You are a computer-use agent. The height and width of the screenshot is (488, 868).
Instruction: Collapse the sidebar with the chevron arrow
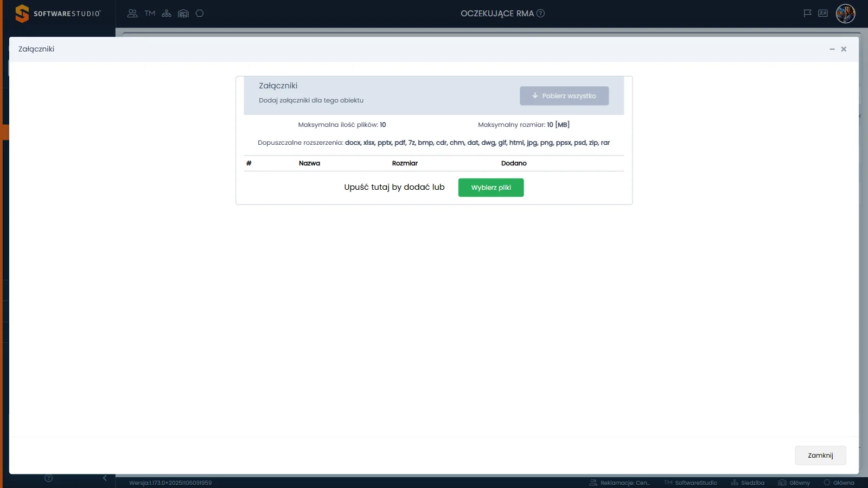[x=105, y=478]
